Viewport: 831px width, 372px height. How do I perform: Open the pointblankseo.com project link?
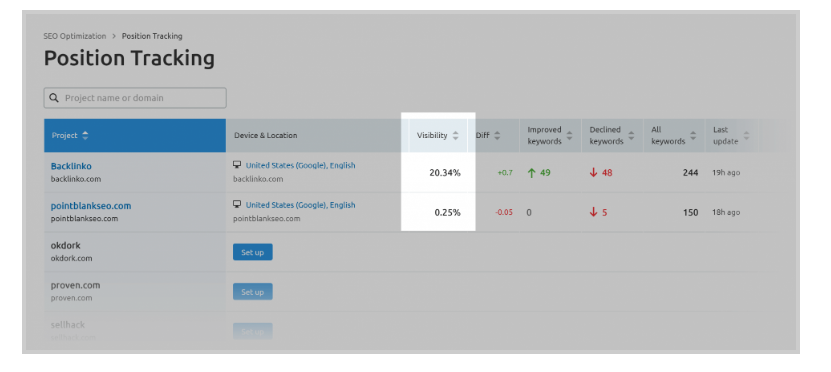coord(91,206)
